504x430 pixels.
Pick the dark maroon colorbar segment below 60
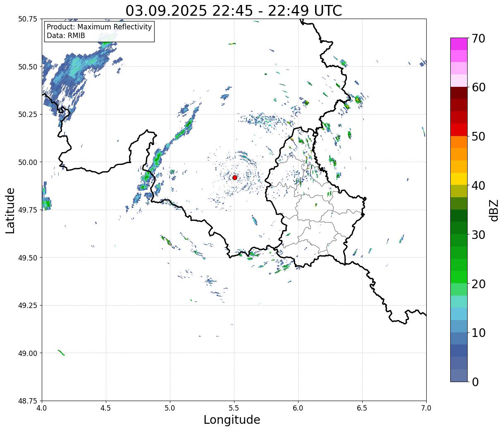point(459,93)
